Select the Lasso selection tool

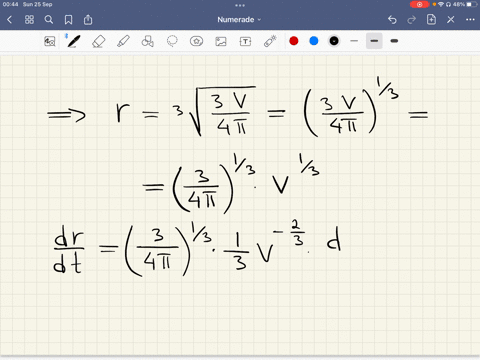pyautogui.click(x=172, y=41)
